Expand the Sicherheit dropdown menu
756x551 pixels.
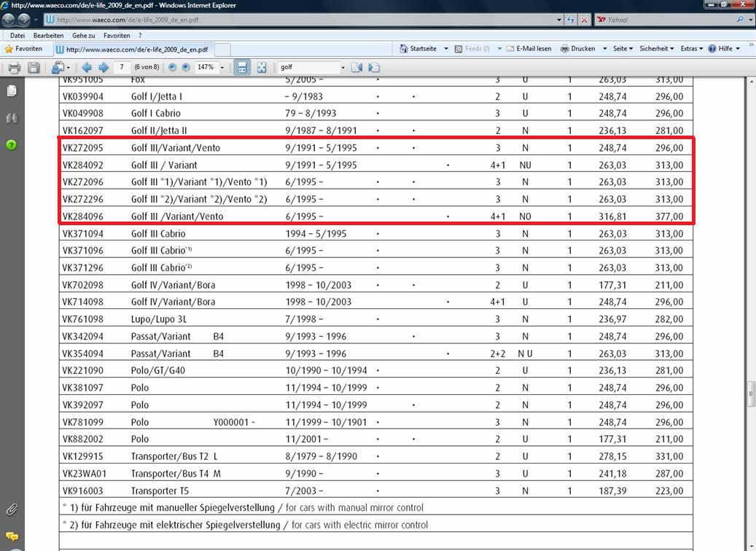(656, 49)
